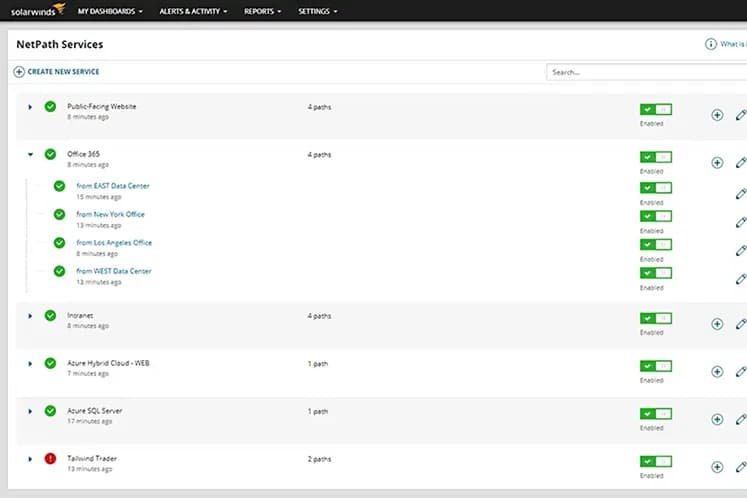Disable the from Los Angeles Office path
Image resolution: width=747 pixels, height=498 pixels.
[x=656, y=244]
